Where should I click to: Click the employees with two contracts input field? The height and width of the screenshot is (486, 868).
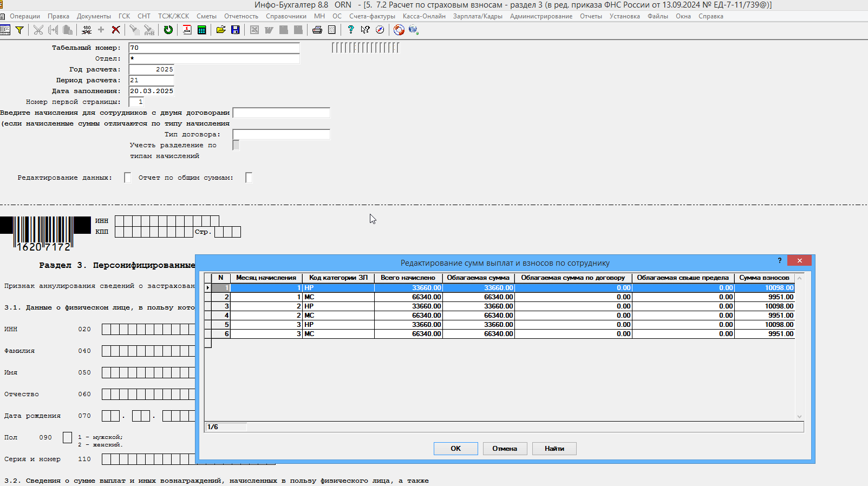(x=282, y=113)
